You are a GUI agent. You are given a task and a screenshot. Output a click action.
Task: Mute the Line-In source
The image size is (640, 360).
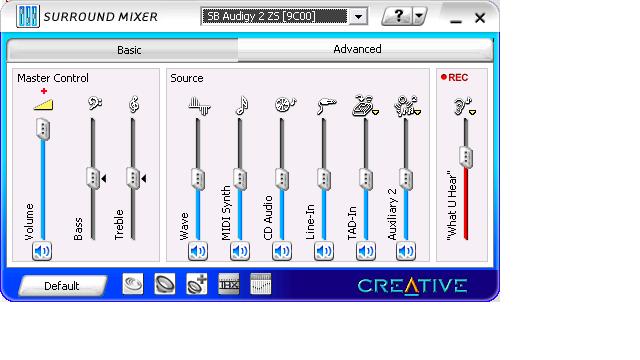(x=324, y=251)
